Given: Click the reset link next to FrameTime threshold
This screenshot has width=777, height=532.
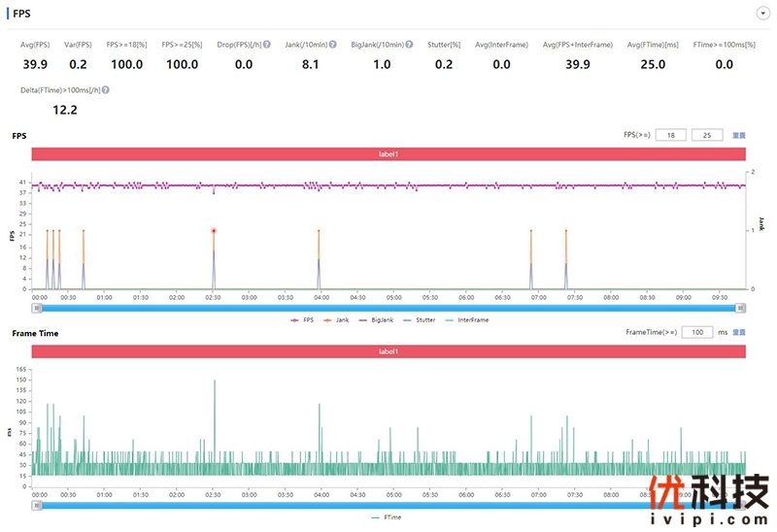Looking at the screenshot, I should pos(738,332).
